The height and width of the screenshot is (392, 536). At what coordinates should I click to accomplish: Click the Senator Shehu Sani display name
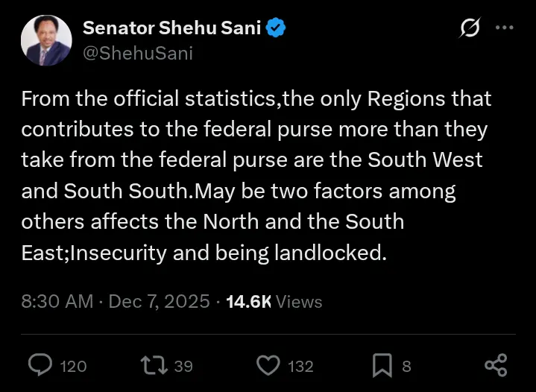tap(171, 28)
